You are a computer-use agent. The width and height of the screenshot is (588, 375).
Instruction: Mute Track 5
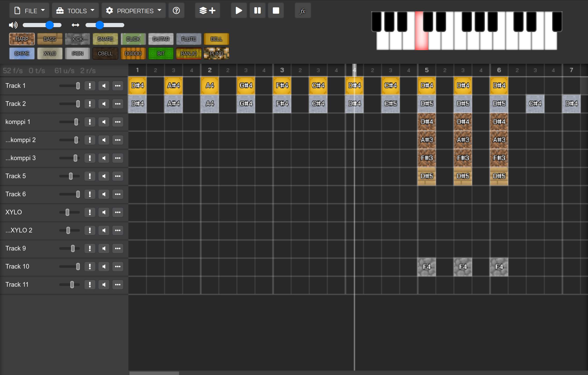[104, 176]
